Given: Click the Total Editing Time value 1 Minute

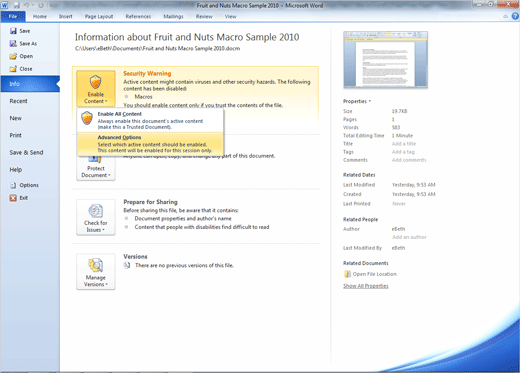Looking at the screenshot, I should tap(402, 136).
